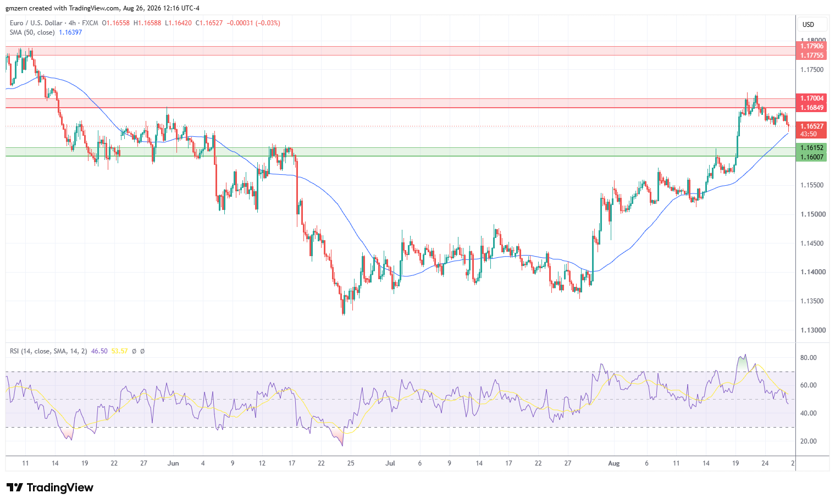The width and height of the screenshot is (835, 504).
Task: Click the Aug label on the time axis
Action: pyautogui.click(x=614, y=463)
